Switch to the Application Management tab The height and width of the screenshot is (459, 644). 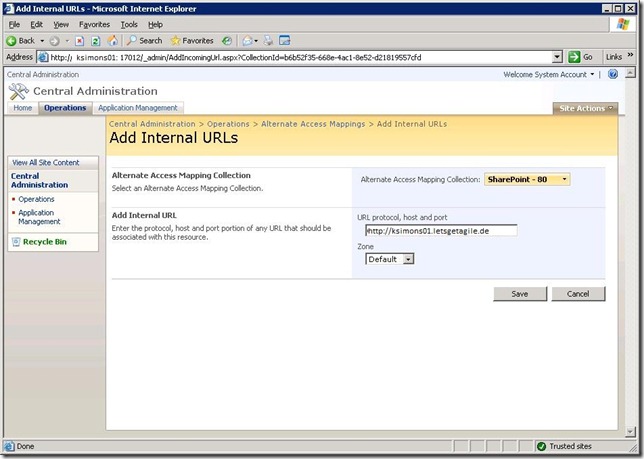pos(138,108)
